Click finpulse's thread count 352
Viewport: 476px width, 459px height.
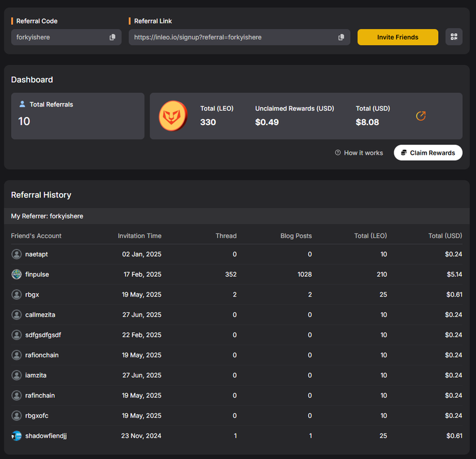pyautogui.click(x=231, y=274)
